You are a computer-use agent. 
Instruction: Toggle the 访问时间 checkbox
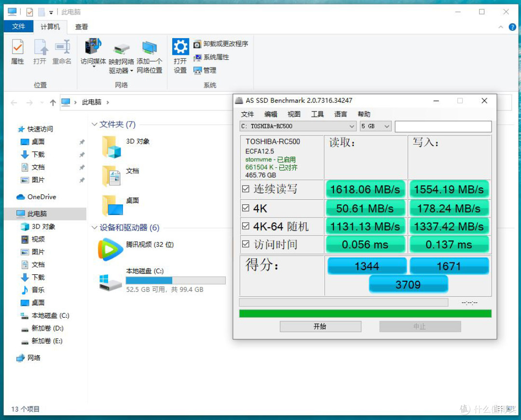coord(246,244)
